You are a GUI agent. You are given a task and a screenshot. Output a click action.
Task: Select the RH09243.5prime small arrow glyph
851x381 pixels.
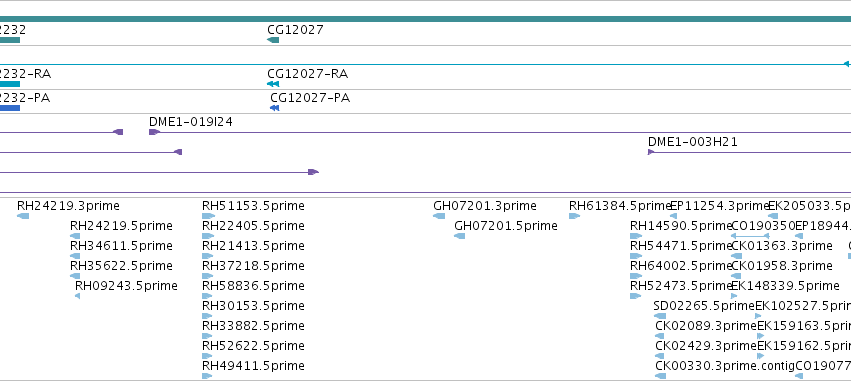click(x=78, y=296)
